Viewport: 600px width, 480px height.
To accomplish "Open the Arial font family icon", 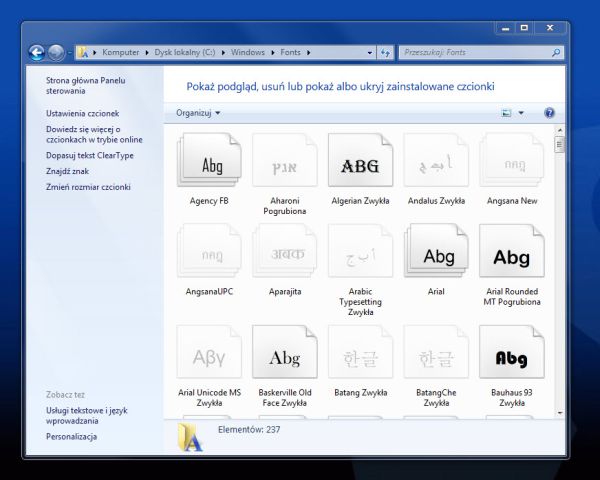I will (436, 251).
